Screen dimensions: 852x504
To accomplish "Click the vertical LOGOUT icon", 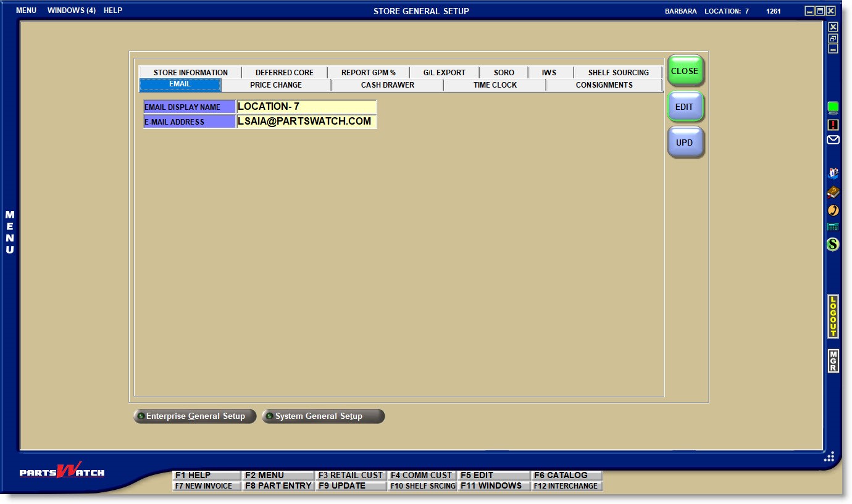I will click(x=833, y=316).
